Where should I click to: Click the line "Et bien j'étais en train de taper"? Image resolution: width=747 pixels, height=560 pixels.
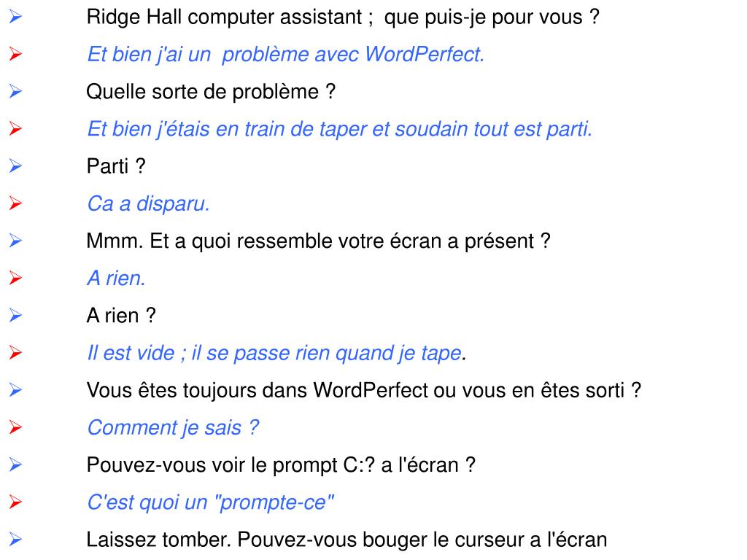[339, 129]
